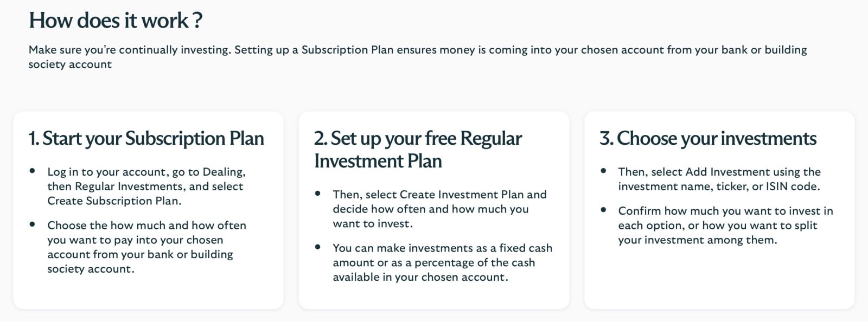Click the bullet dot beside "Then, select Create Investment Plan"
Screen dimensions: 868x322
(x=318, y=194)
